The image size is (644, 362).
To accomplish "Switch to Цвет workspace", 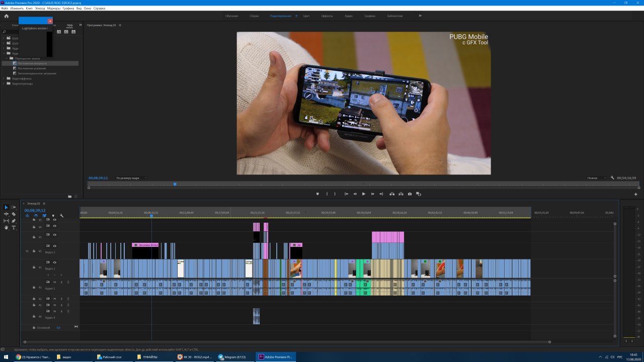I will click(306, 16).
